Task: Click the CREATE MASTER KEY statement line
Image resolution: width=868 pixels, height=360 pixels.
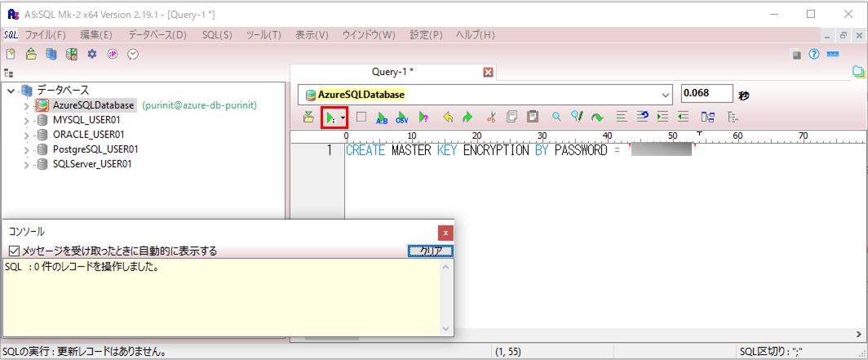Action: click(520, 151)
